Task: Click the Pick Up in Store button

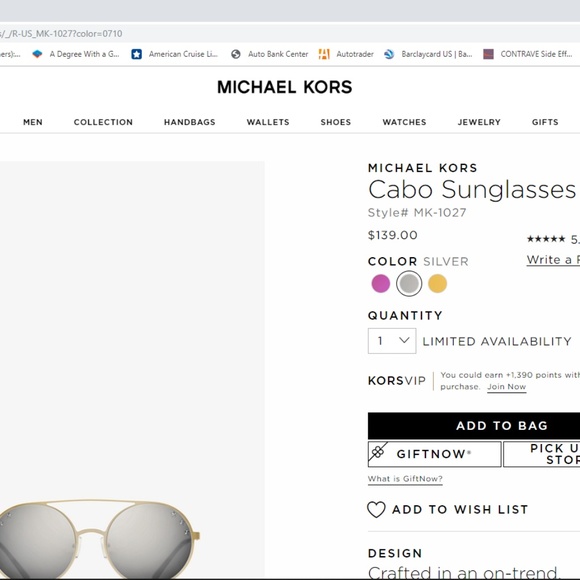Action: [x=542, y=454]
